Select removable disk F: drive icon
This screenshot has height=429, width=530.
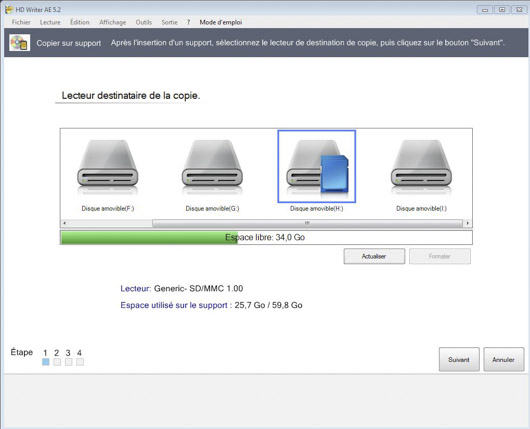click(107, 167)
